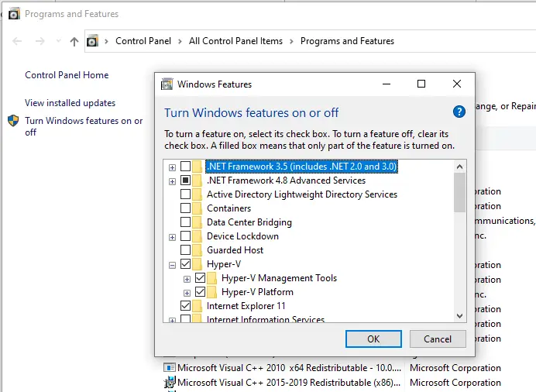Cancel the Windows Features dialog

[438, 339]
